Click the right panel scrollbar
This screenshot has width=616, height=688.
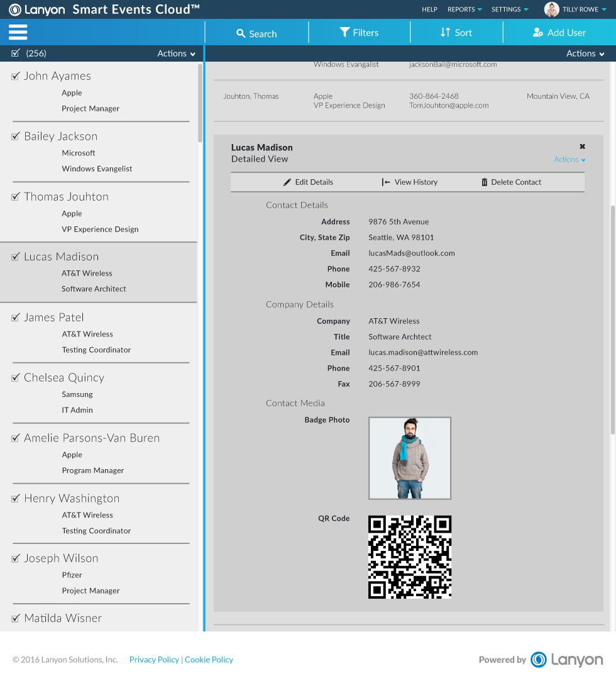(612, 320)
